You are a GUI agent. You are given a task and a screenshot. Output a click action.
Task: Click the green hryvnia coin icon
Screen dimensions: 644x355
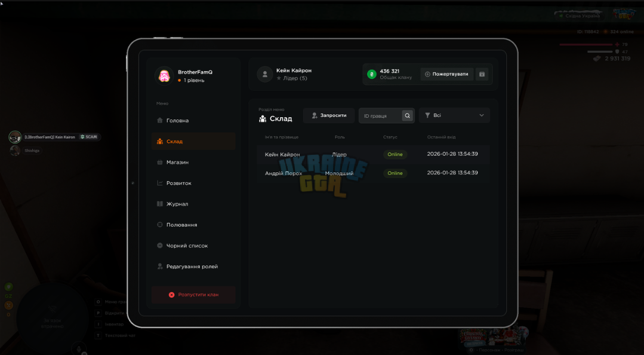point(372,74)
